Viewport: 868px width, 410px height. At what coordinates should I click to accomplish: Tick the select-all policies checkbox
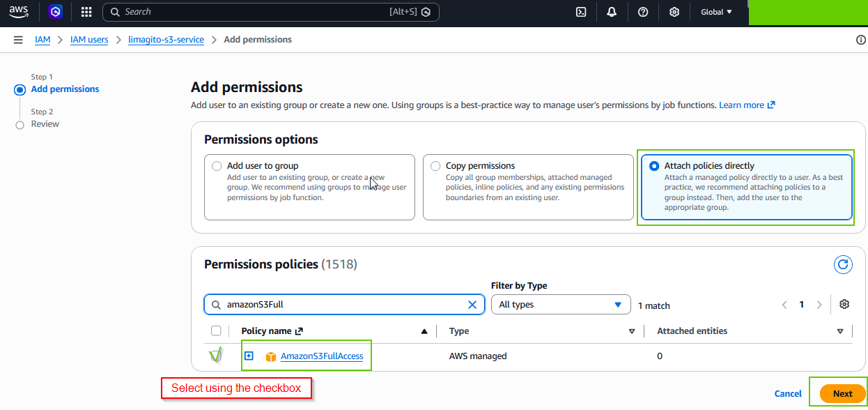[x=216, y=331]
